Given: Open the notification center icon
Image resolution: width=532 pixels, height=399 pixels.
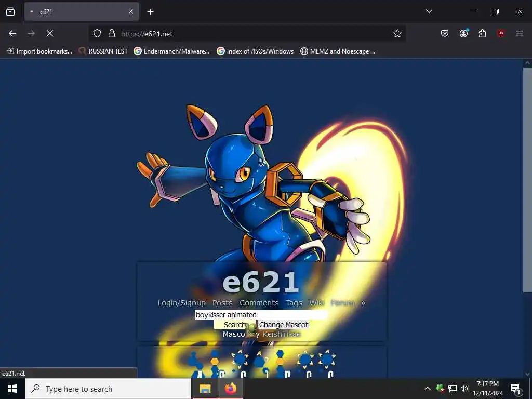Looking at the screenshot, I should coord(515,389).
